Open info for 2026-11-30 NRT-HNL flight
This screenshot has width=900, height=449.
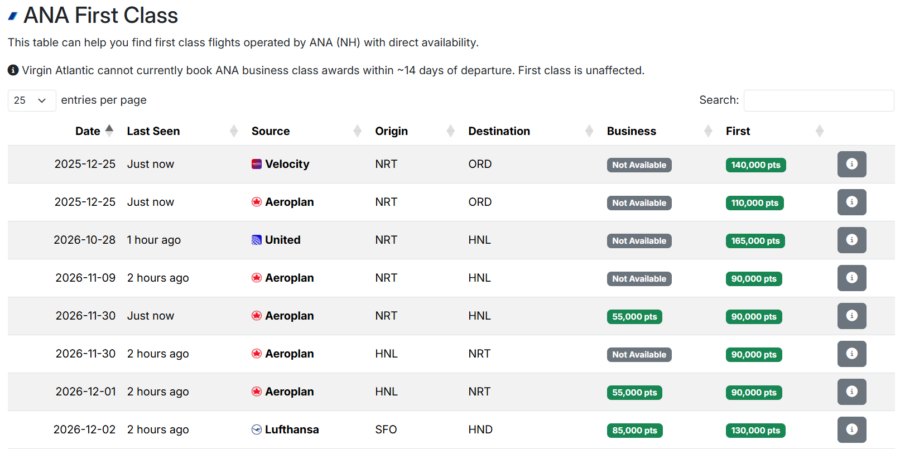851,316
